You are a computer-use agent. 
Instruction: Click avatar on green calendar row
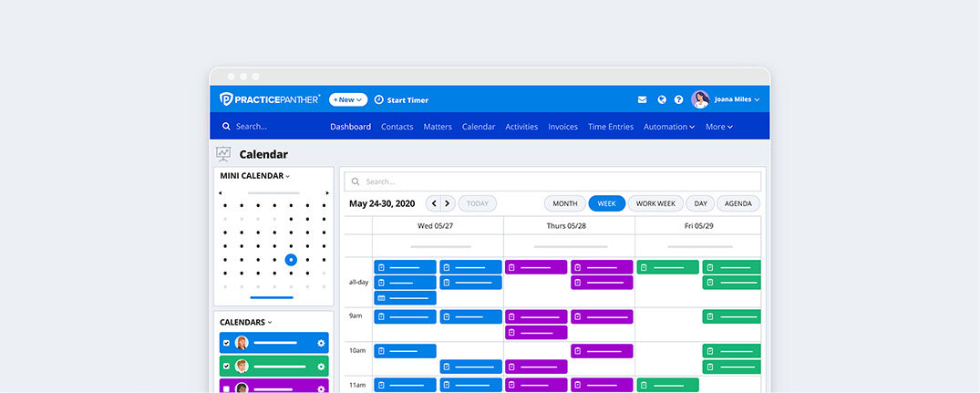(x=242, y=367)
